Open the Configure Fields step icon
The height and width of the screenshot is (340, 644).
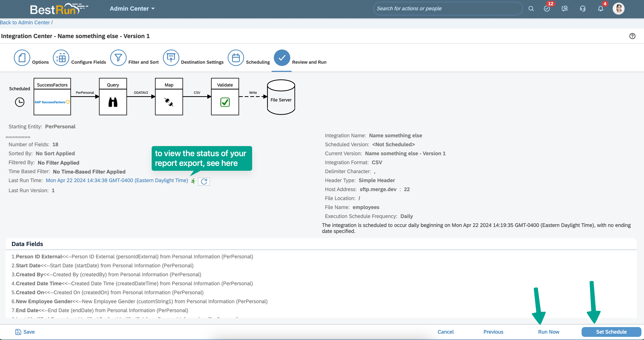(61, 58)
